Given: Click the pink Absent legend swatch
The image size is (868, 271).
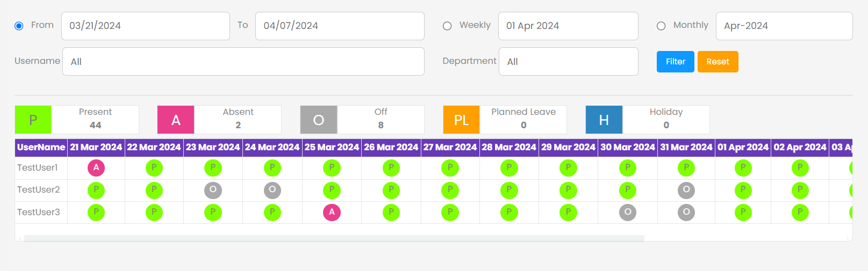Looking at the screenshot, I should pyautogui.click(x=176, y=120).
